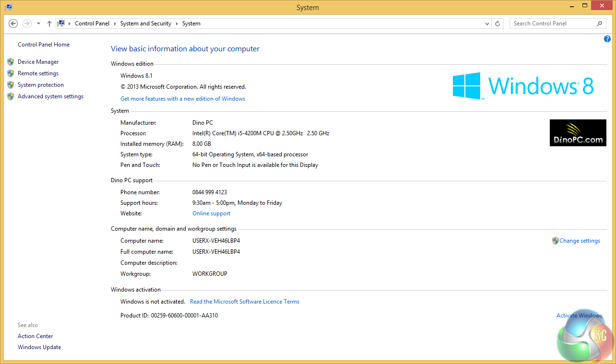
Task: Open the blue Help question mark icon
Action: pyautogui.click(x=607, y=39)
